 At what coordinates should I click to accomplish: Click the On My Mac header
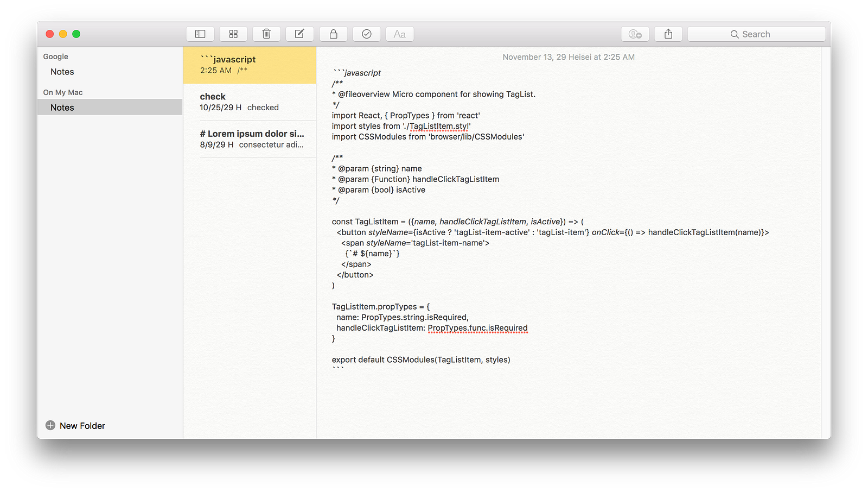click(63, 92)
